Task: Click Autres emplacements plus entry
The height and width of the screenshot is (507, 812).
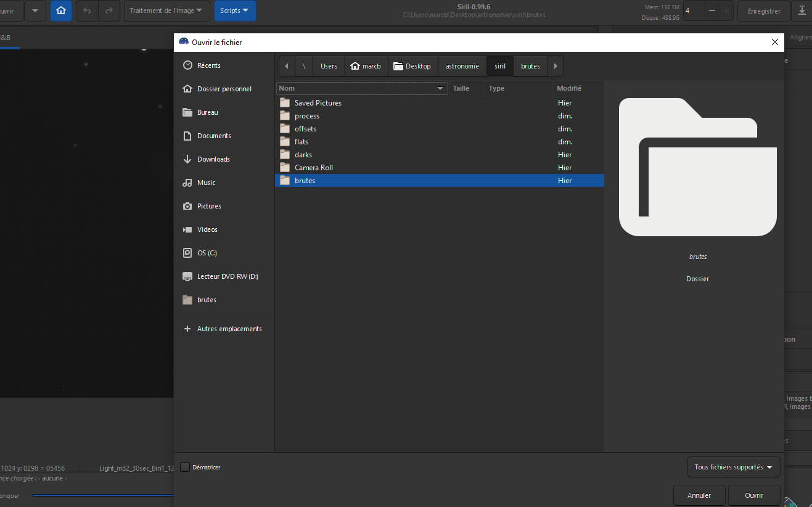Action: [x=229, y=329]
